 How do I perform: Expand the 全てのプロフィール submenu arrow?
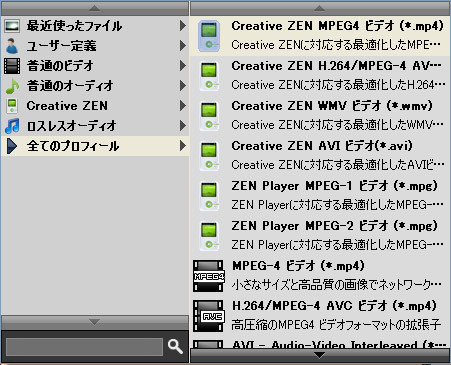pyautogui.click(x=183, y=146)
